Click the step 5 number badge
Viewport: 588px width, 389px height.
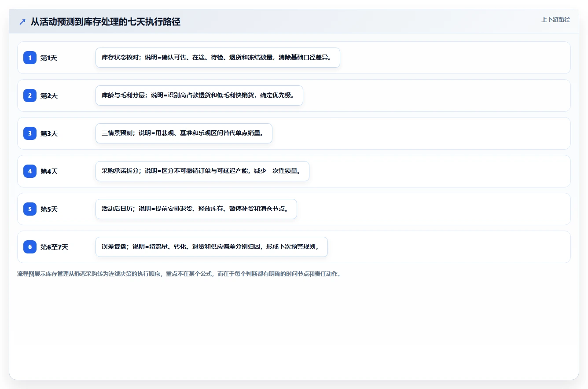click(x=30, y=209)
